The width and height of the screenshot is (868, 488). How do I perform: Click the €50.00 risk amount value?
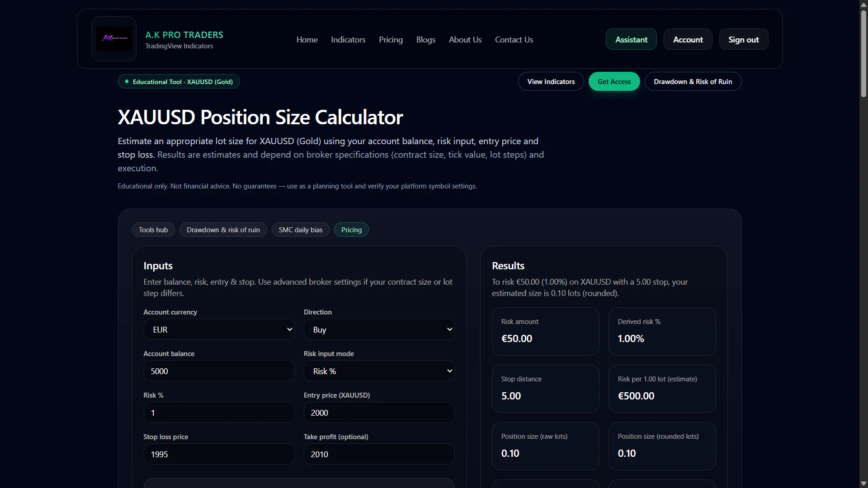(x=517, y=338)
